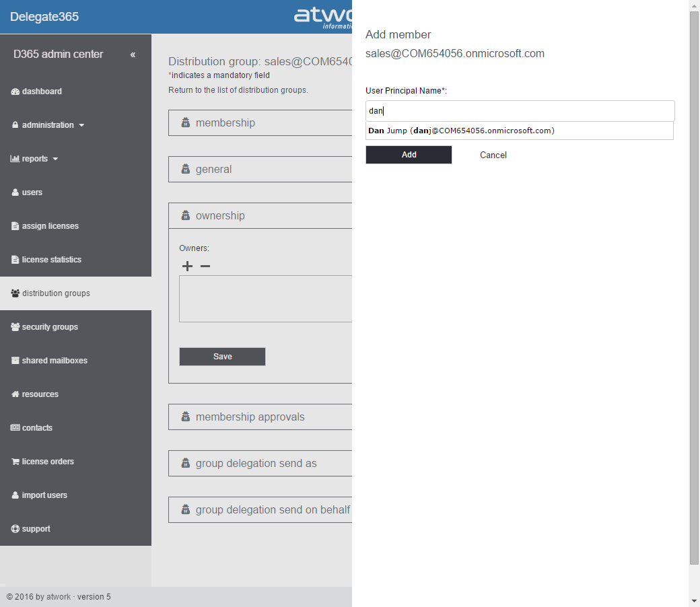The image size is (700, 607).
Task: Expand group delegation send on behalf section
Action: click(260, 509)
